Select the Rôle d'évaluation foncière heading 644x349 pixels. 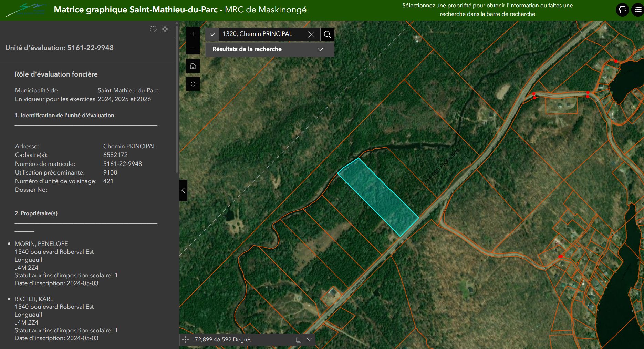pos(56,74)
